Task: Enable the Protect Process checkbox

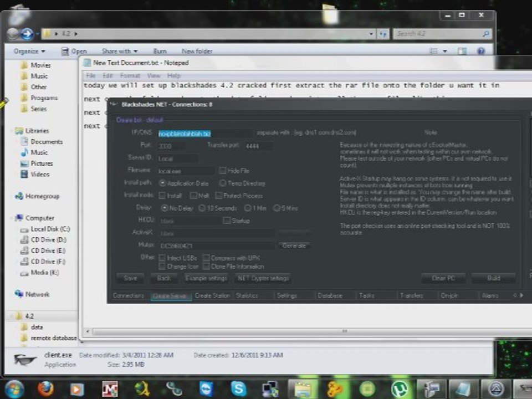Action: (x=218, y=196)
